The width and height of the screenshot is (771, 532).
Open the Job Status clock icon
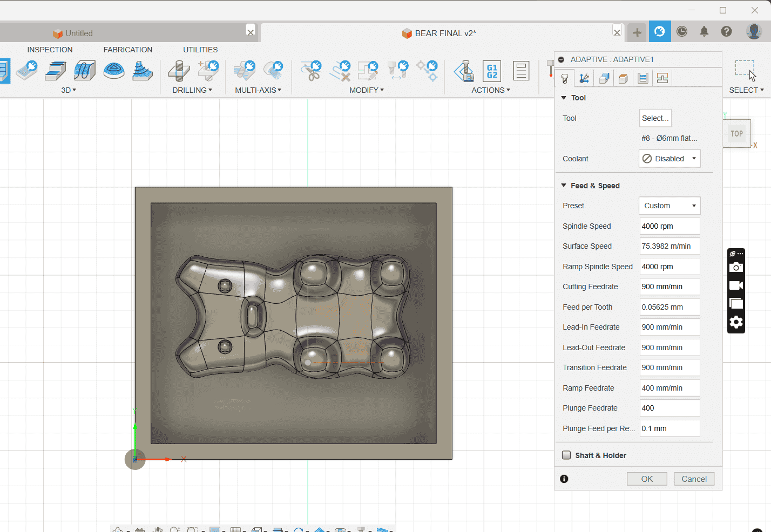pos(682,31)
